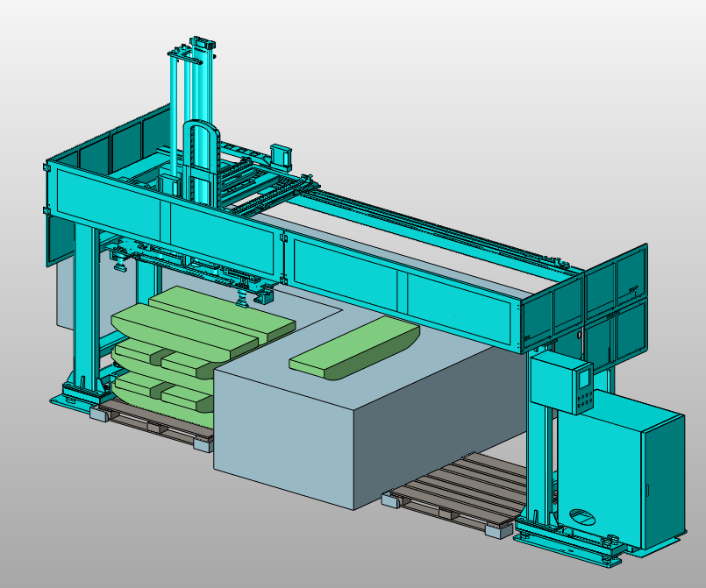Image resolution: width=706 pixels, height=588 pixels.
Task: Select the large electrical cabinet body
Action: (x=621, y=468)
